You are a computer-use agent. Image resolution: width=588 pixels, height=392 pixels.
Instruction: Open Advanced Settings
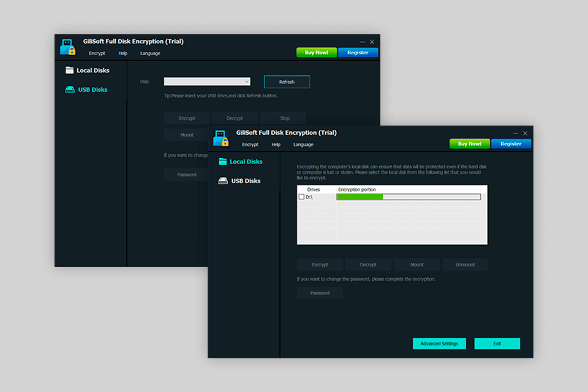(x=439, y=344)
